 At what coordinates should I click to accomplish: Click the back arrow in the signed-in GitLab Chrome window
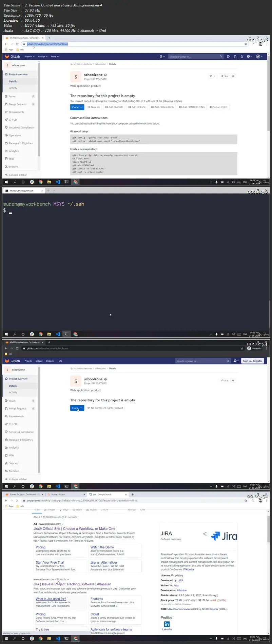pyautogui.click(x=6, y=44)
